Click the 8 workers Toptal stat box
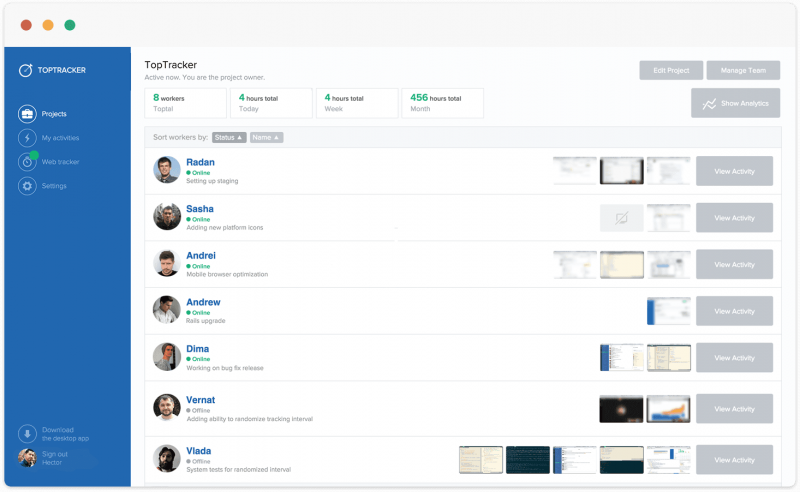Image resolution: width=800 pixels, height=492 pixels. (x=186, y=103)
